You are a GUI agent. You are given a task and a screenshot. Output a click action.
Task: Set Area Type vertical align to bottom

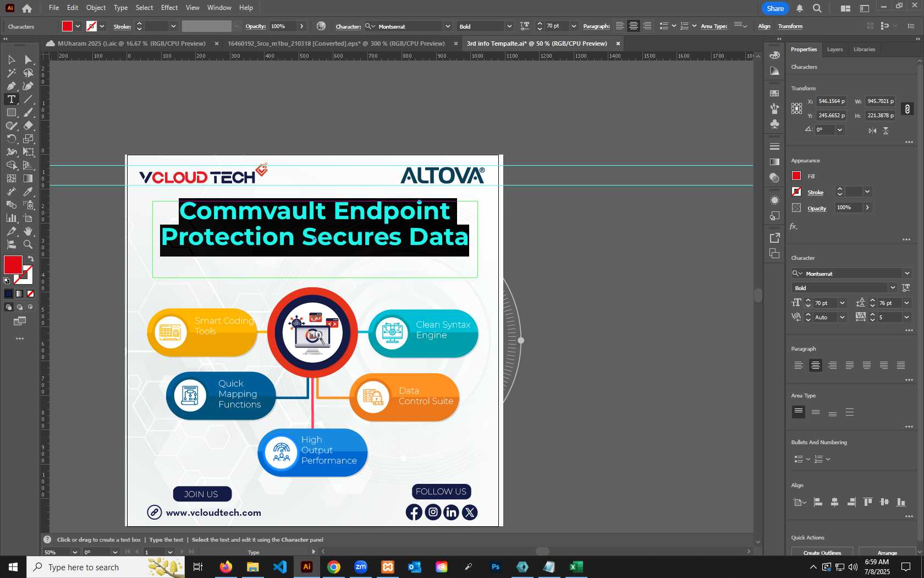(x=833, y=412)
